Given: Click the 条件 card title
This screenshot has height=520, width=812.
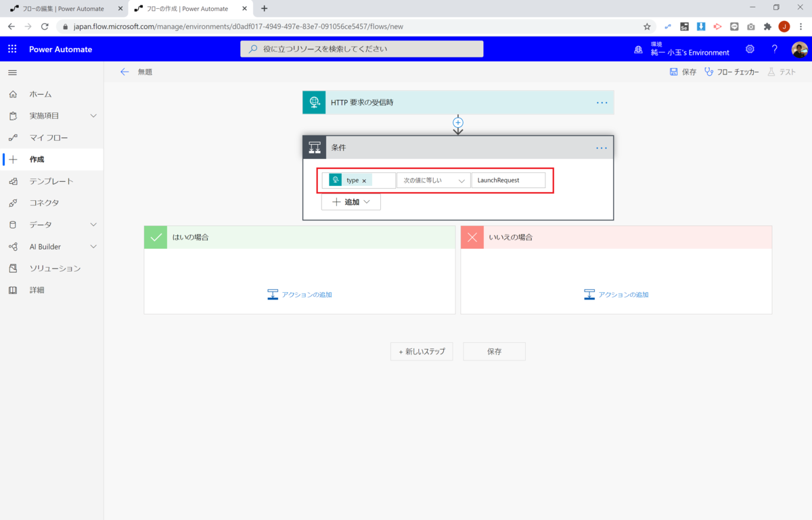Looking at the screenshot, I should (338, 147).
